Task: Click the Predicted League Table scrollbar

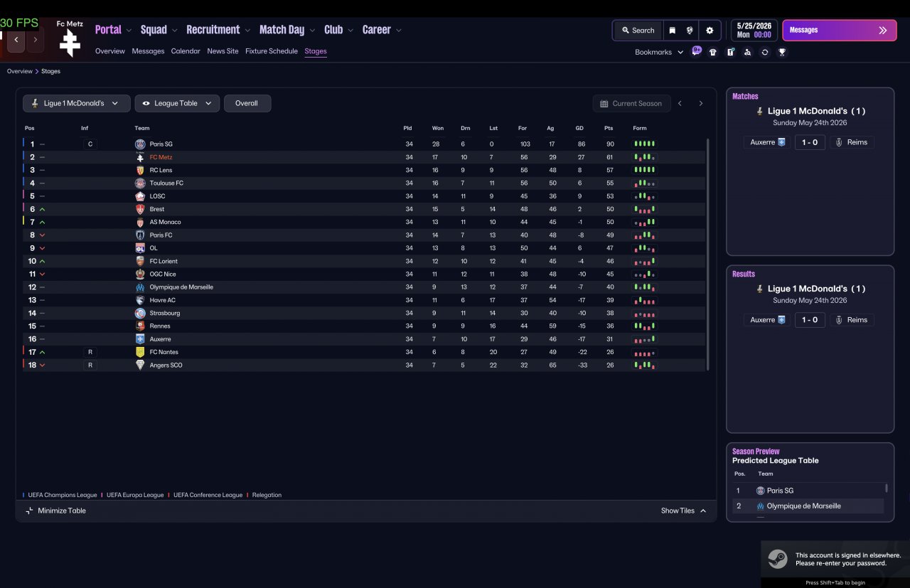Action: pos(887,488)
